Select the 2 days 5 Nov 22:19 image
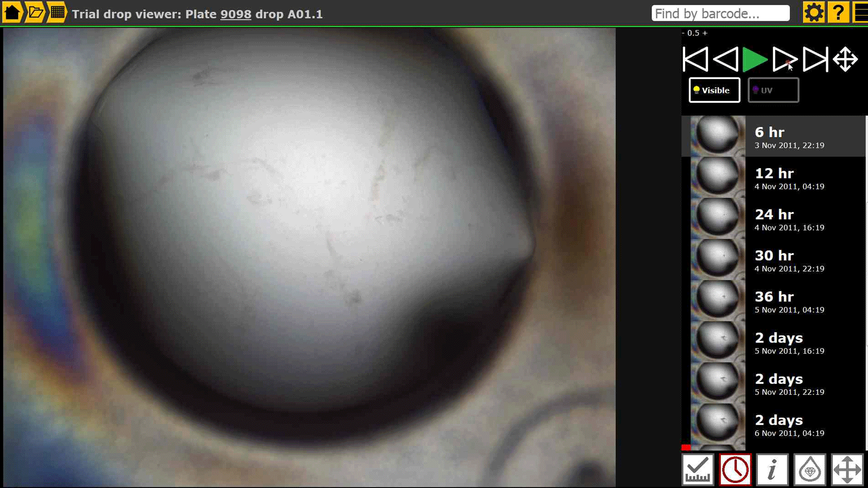868x488 pixels. 774,384
